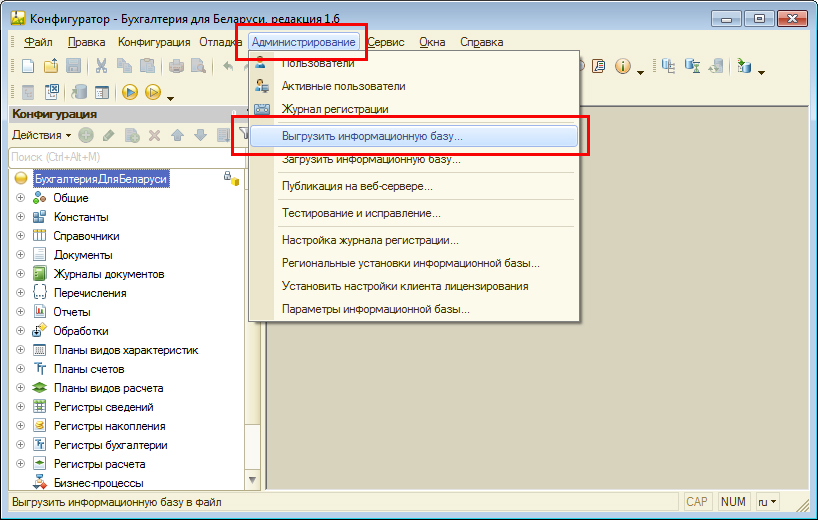The image size is (818, 520).
Task: Start debugging with the first play icon
Action: tap(130, 93)
